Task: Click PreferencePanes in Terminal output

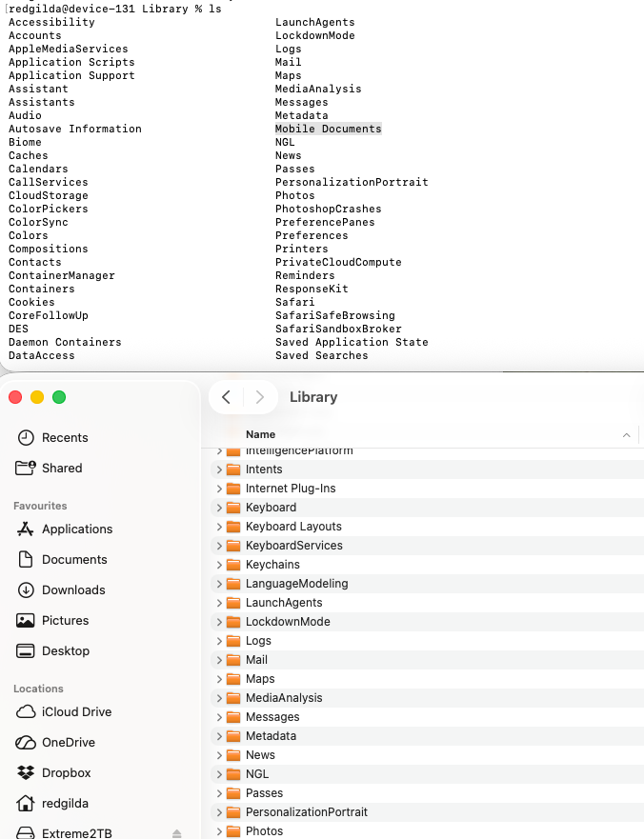Action: coord(325,222)
